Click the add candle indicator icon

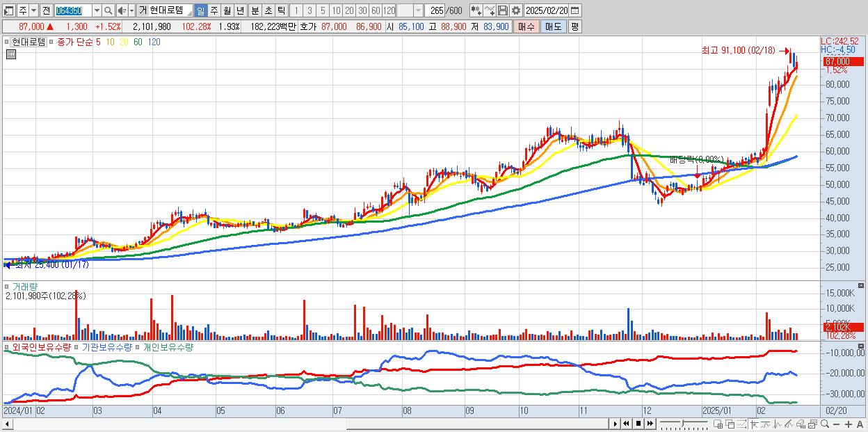(476, 10)
